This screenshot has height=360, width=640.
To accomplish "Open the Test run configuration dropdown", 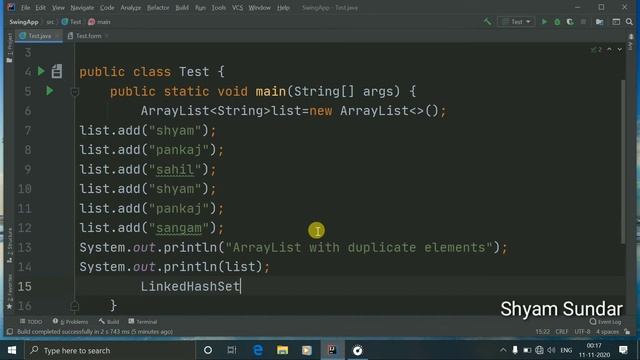I will coord(516,22).
